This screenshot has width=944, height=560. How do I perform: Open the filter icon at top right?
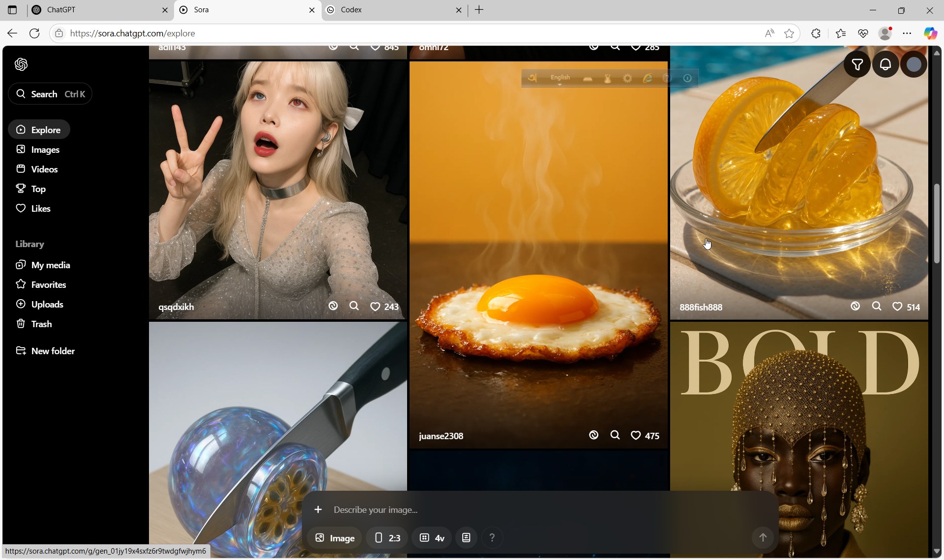coord(857,64)
